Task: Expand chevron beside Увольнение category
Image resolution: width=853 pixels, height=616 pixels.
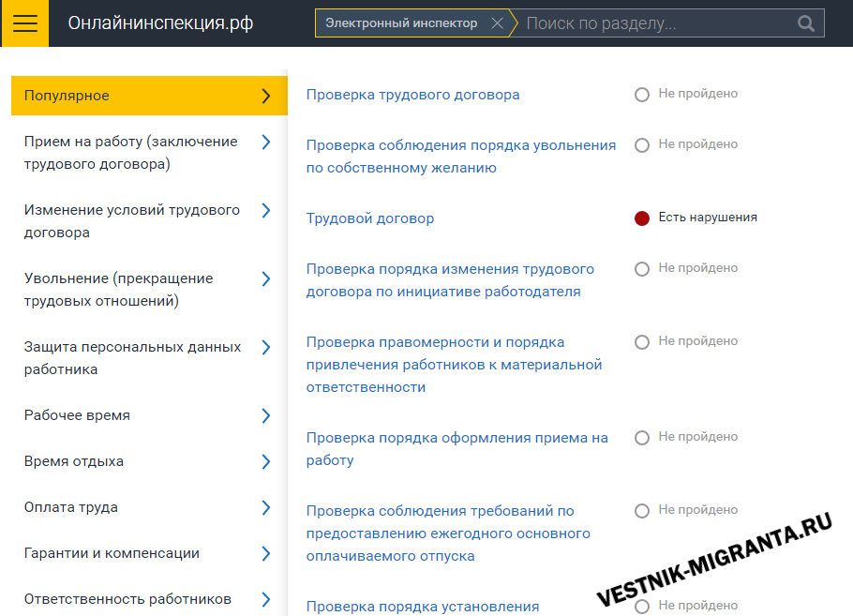Action: click(x=266, y=279)
